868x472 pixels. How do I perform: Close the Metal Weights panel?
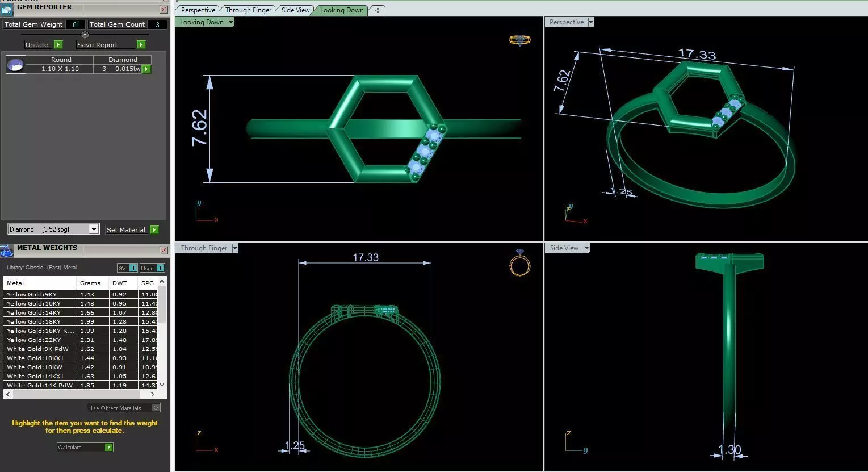click(164, 250)
